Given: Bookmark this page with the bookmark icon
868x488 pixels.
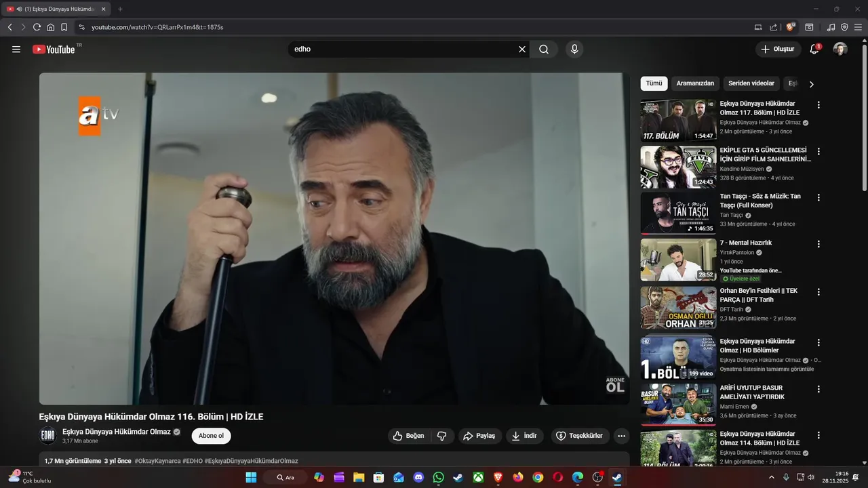Looking at the screenshot, I should (64, 27).
